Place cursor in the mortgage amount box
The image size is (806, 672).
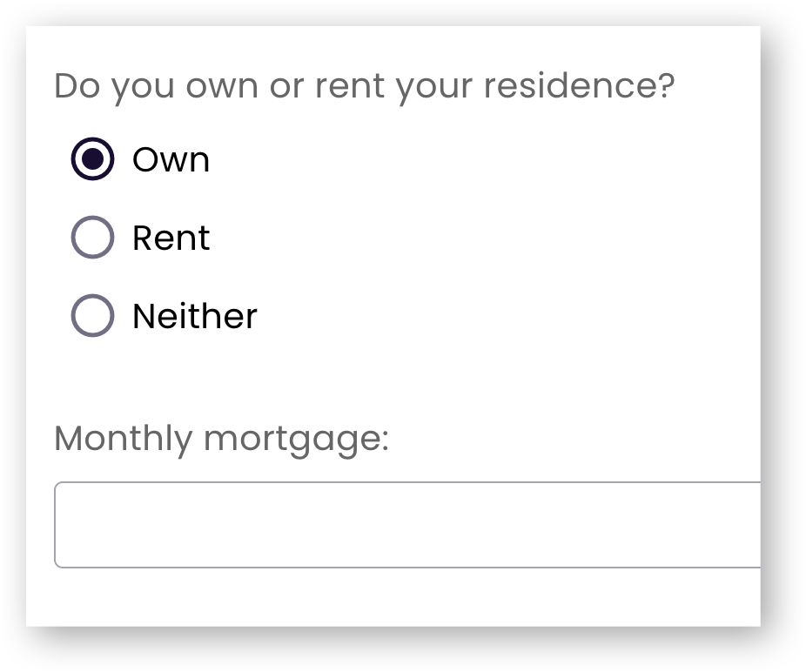pos(407,524)
